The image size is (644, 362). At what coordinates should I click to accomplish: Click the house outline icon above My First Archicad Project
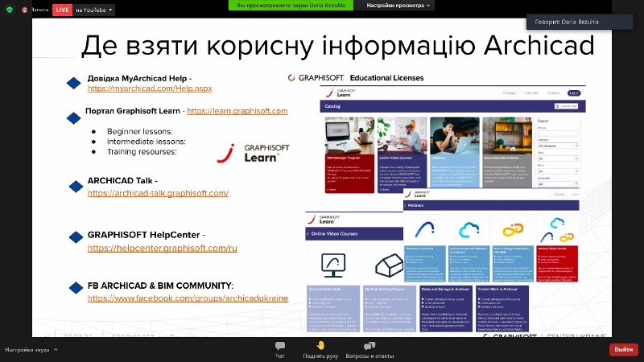389,265
